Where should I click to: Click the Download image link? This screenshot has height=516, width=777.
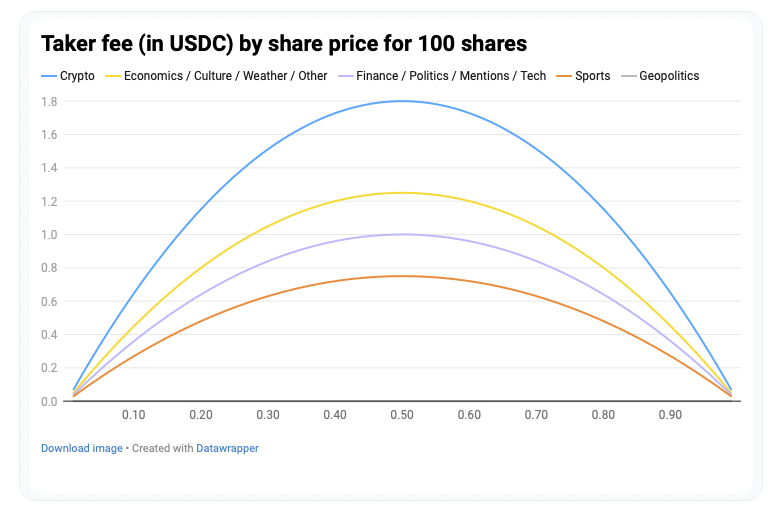[81, 448]
